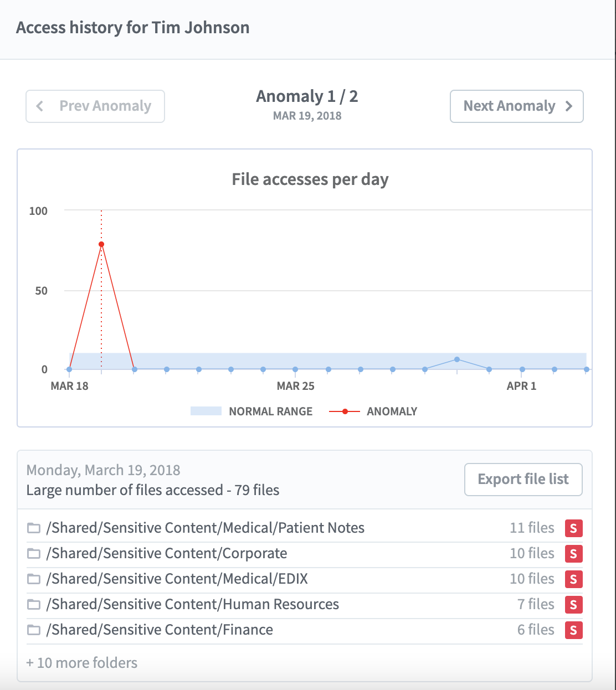Image resolution: width=616 pixels, height=690 pixels.
Task: Click the folder icon next to Human Resources
Action: 34,605
